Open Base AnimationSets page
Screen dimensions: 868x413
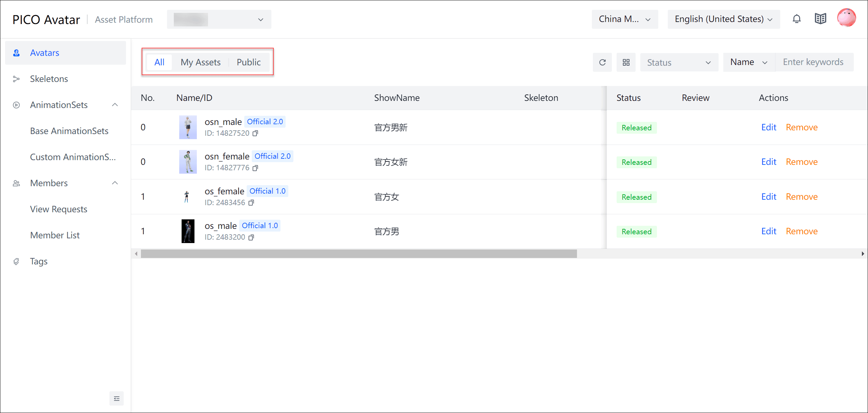(69, 131)
